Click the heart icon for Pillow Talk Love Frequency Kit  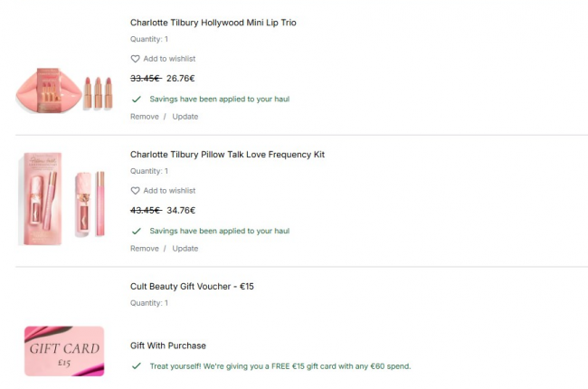[136, 191]
